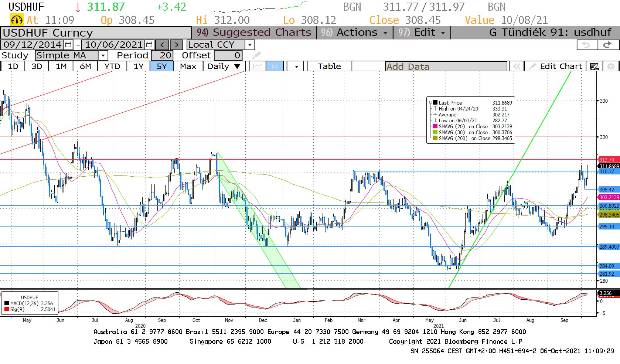Click the Sig(9) red legend swatch
This screenshot has height=364, width=620.
click(6, 309)
